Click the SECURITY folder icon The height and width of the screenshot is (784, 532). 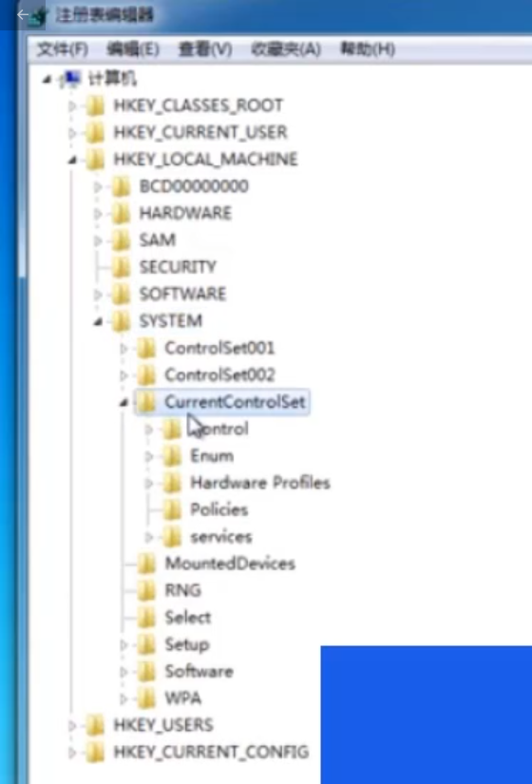[121, 267]
